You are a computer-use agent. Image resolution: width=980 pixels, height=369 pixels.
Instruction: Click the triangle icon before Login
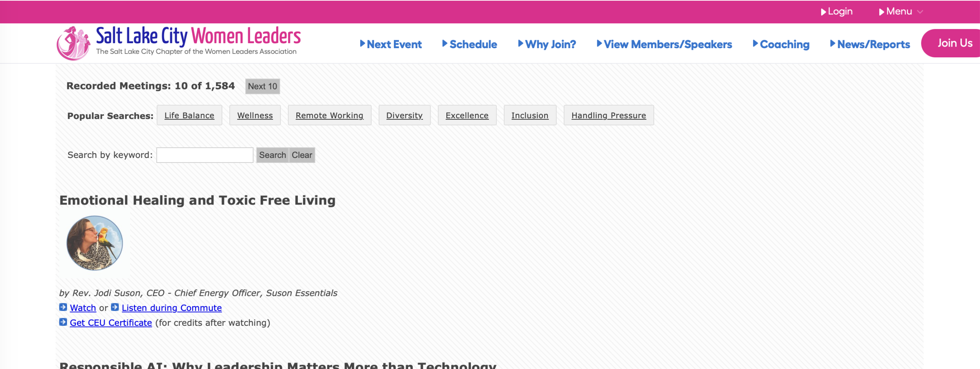click(823, 12)
